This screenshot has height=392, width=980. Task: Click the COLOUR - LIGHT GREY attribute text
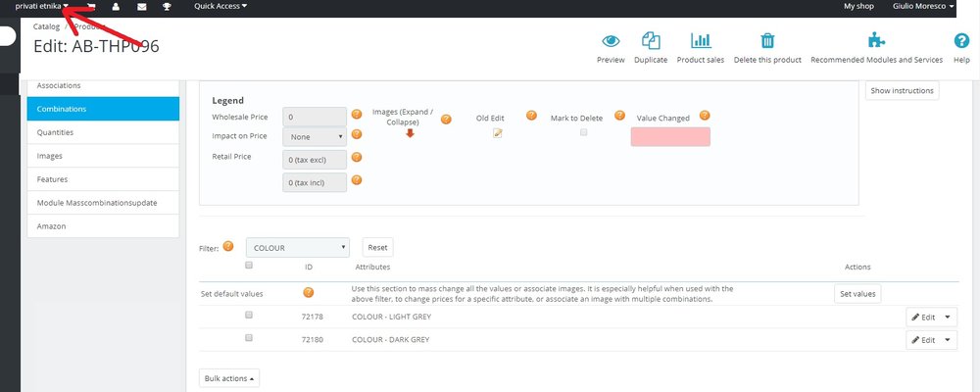(391, 317)
